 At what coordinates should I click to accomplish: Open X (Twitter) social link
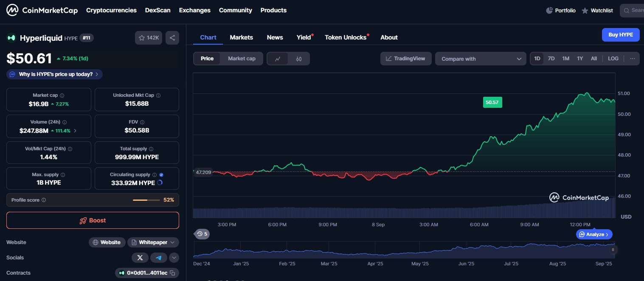(140, 258)
